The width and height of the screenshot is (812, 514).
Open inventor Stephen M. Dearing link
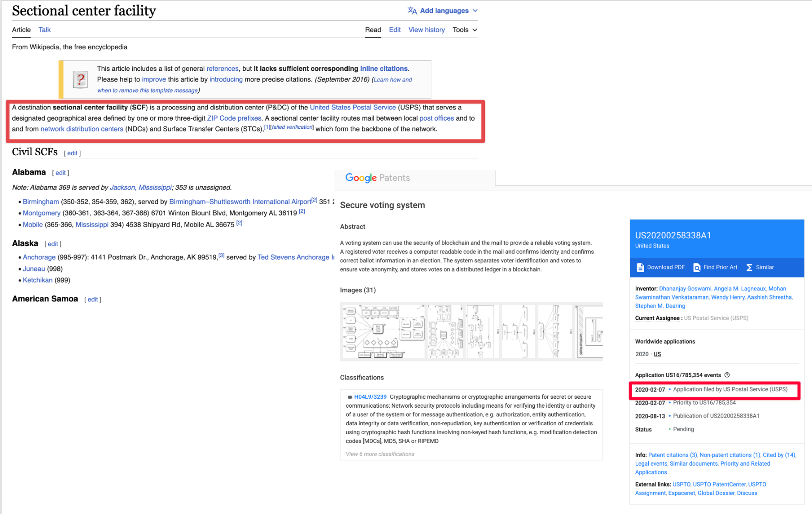pos(660,306)
